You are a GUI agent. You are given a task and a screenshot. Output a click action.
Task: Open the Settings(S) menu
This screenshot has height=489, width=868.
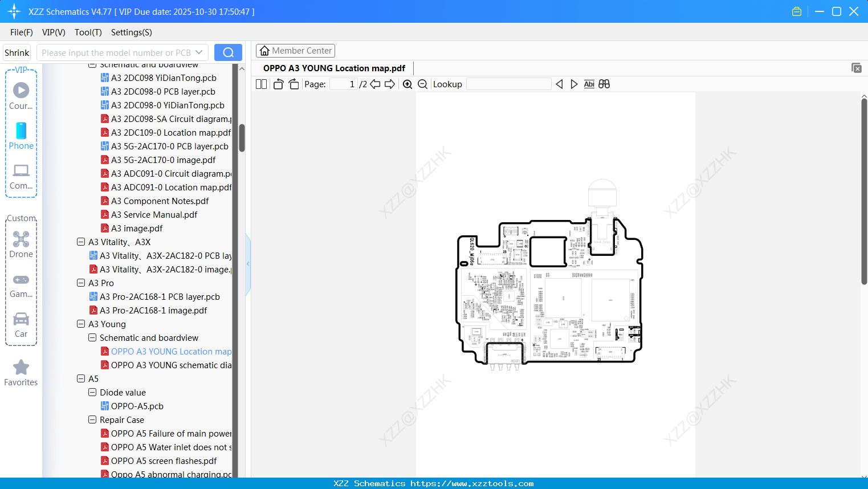tap(132, 32)
